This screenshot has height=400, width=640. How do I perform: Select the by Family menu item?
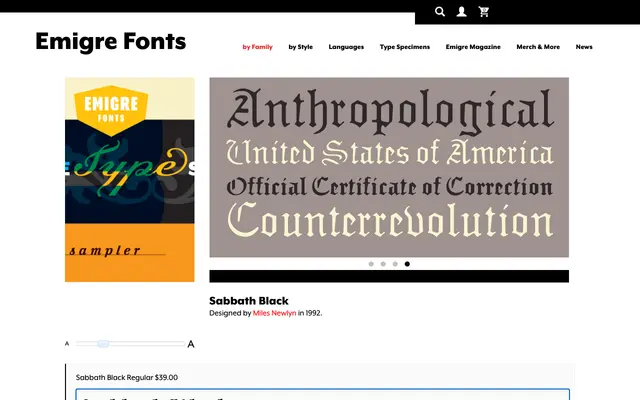[x=258, y=47]
